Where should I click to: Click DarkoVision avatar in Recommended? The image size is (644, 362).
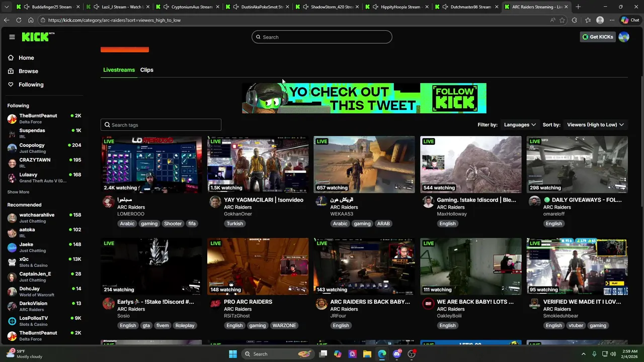[12, 306]
